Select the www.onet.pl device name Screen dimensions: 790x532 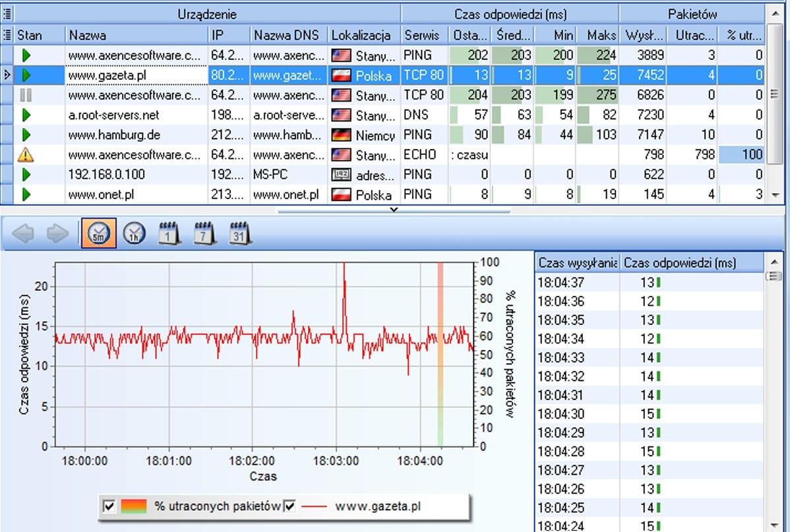click(x=101, y=195)
